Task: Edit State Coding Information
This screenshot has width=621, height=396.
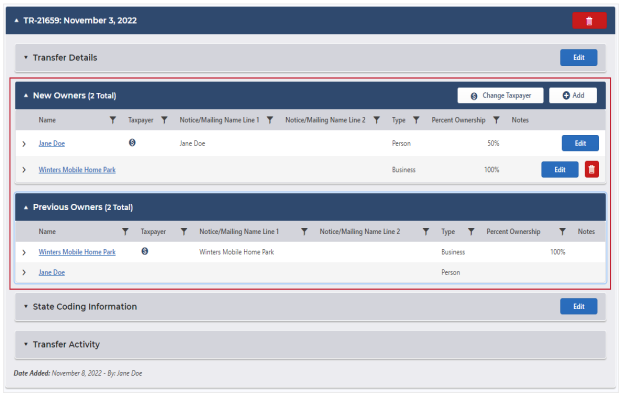Action: click(x=578, y=307)
